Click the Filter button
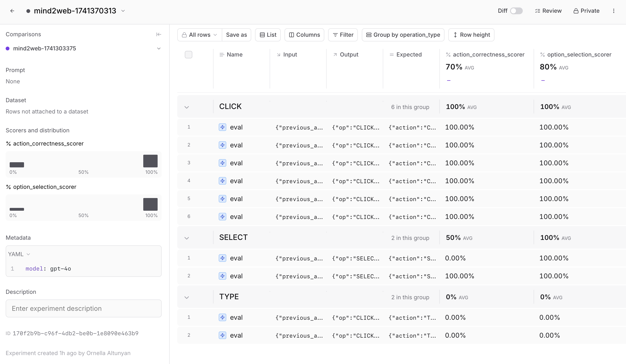The height and width of the screenshot is (364, 626). (343, 35)
